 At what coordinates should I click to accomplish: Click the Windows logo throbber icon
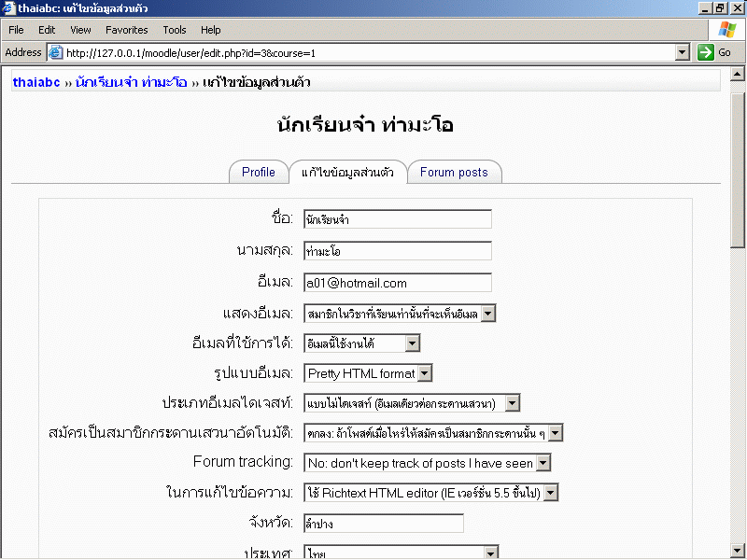click(x=726, y=30)
